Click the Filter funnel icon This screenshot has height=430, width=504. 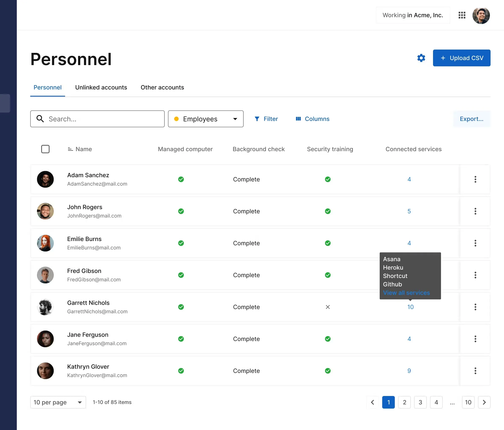click(x=257, y=119)
